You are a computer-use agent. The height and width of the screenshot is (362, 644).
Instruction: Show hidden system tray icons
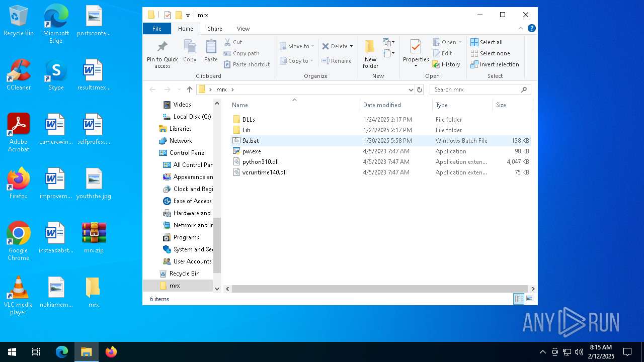pyautogui.click(x=542, y=352)
